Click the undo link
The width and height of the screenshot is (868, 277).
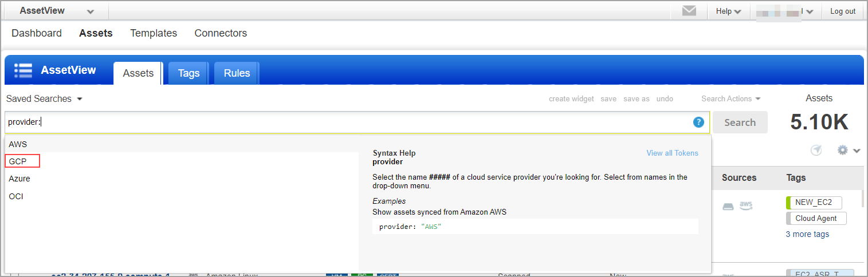[x=665, y=99]
